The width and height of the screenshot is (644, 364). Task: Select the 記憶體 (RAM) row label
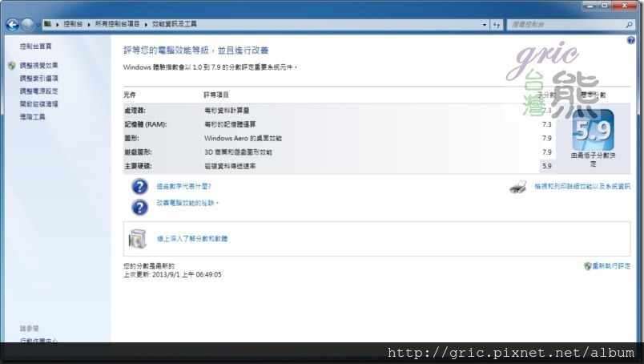pos(146,124)
